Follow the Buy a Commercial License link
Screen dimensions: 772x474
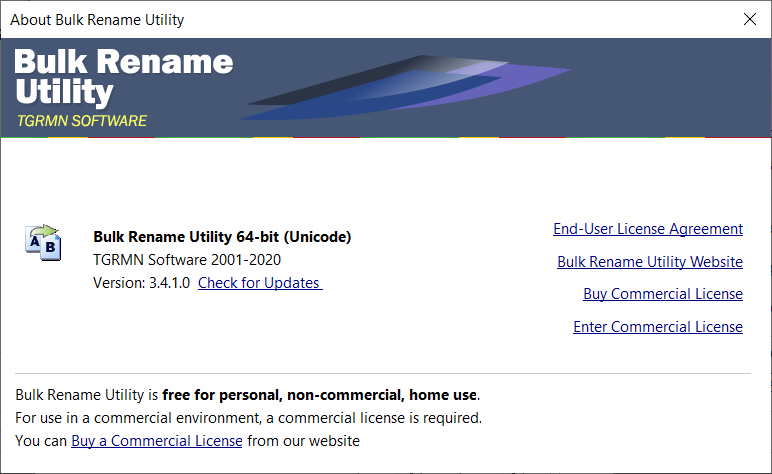click(157, 441)
